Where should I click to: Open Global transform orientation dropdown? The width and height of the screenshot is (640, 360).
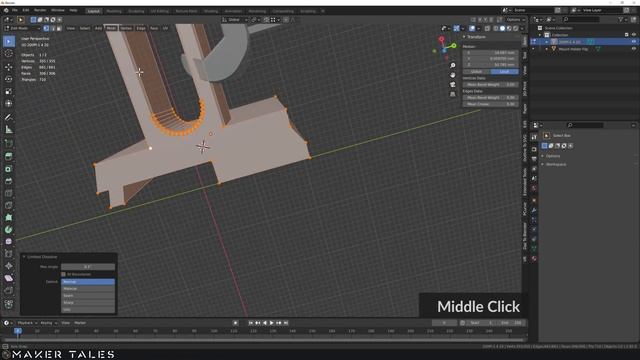click(235, 20)
